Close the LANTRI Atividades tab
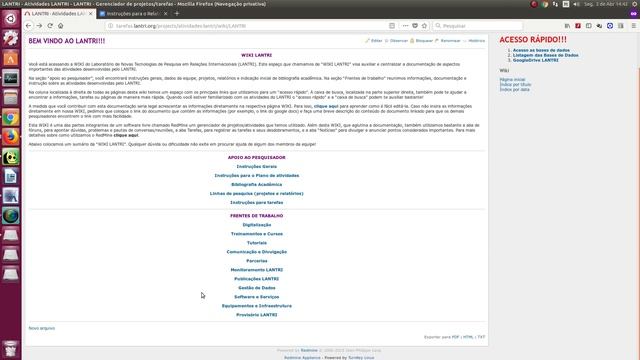The image size is (640, 360). tap(91, 13)
